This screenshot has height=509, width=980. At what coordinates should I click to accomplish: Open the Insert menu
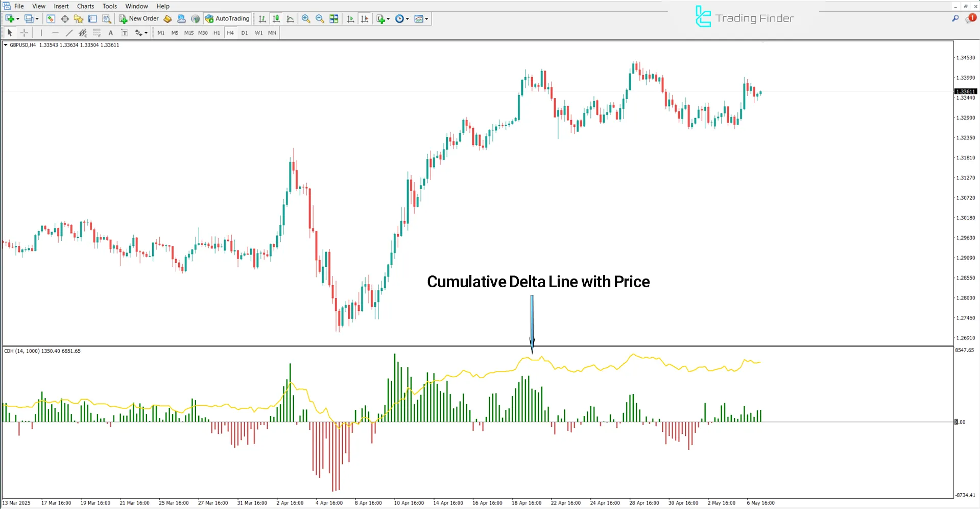[61, 6]
